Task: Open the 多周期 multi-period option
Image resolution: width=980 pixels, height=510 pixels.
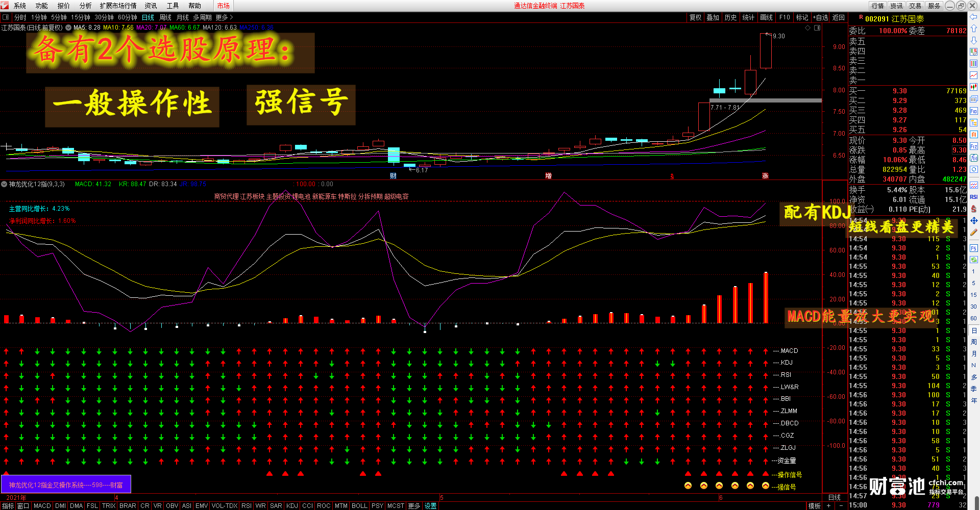Action: [x=202, y=17]
